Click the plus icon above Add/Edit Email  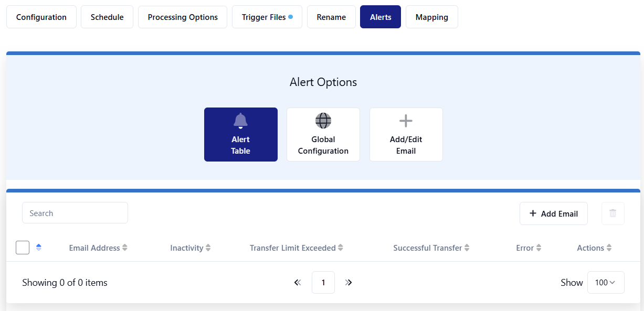point(406,121)
